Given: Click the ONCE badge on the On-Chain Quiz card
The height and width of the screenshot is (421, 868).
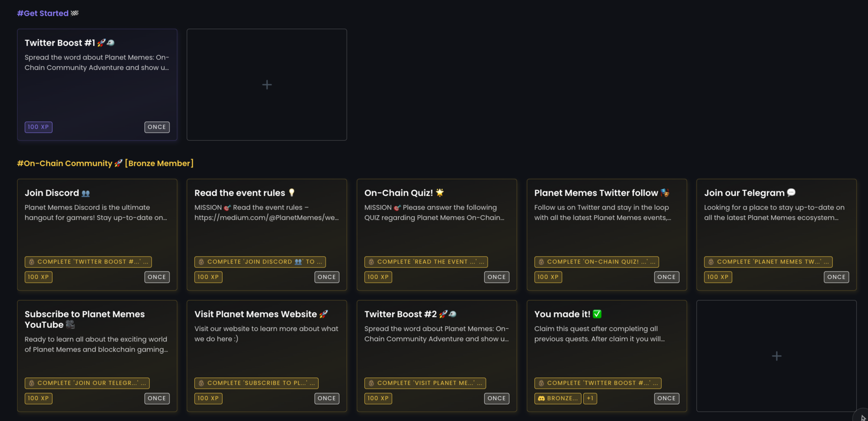Looking at the screenshot, I should [x=497, y=277].
